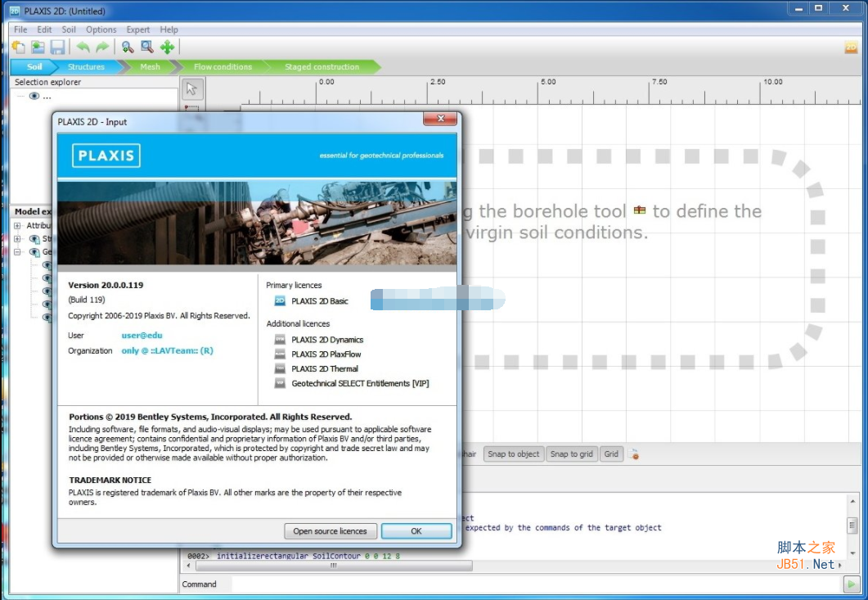Click the '(Build 119)' text

(x=87, y=300)
